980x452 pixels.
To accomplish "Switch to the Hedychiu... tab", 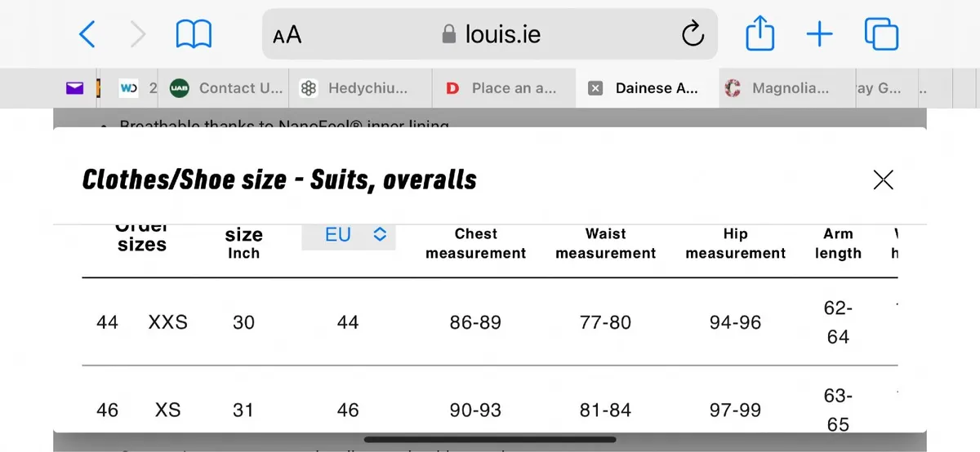I will [x=359, y=88].
